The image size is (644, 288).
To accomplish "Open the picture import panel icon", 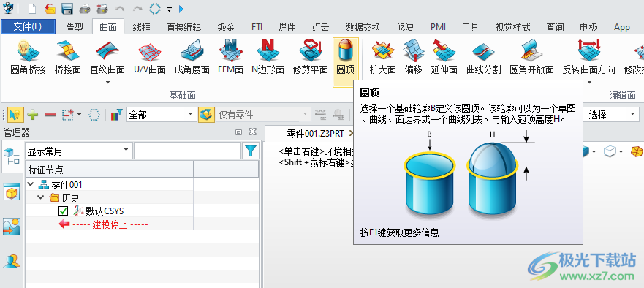I will [x=12, y=227].
